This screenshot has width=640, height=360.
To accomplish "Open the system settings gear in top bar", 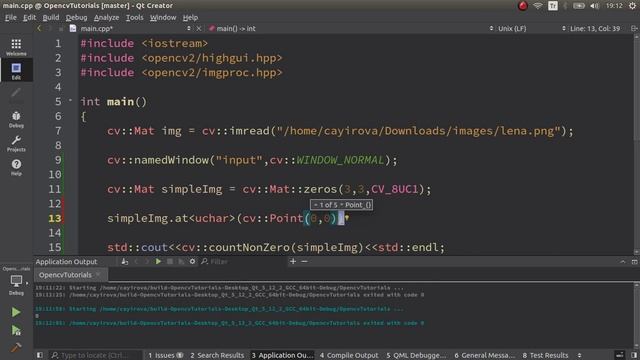I will coord(632,6).
